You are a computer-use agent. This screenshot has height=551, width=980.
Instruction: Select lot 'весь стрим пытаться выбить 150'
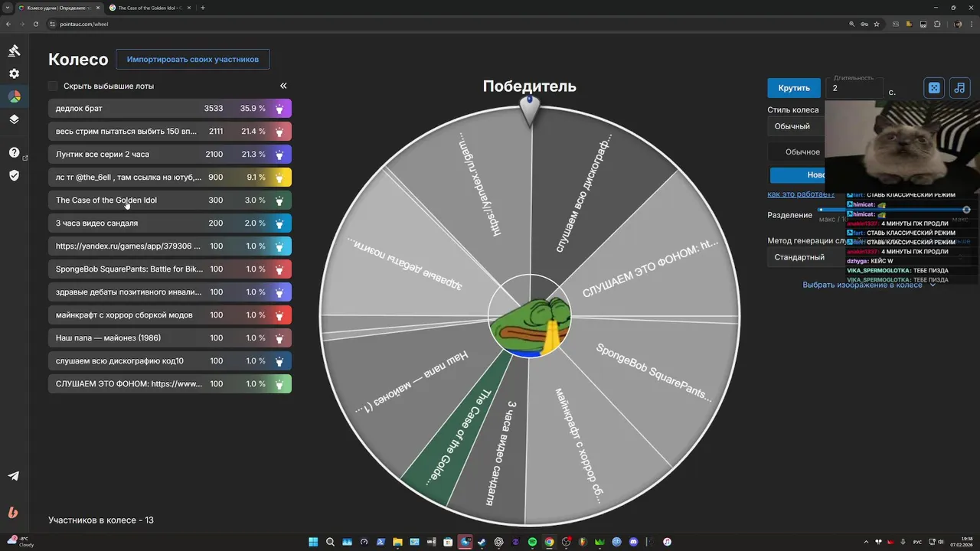click(x=170, y=132)
